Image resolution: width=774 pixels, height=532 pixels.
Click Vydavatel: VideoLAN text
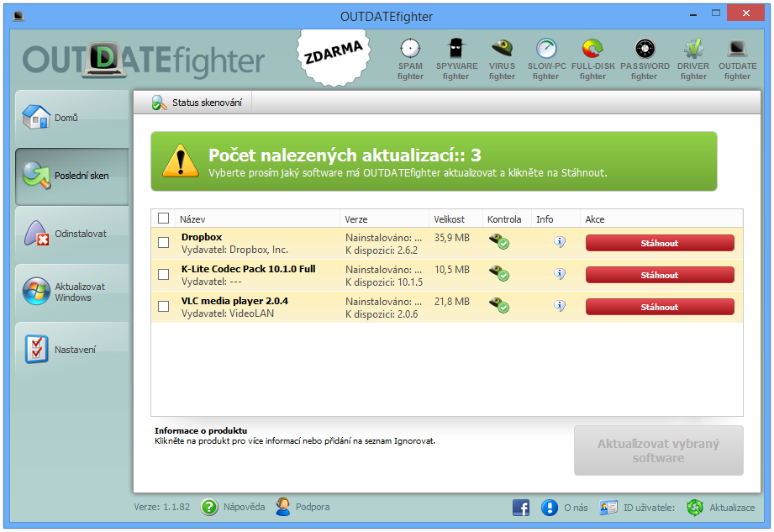click(228, 313)
